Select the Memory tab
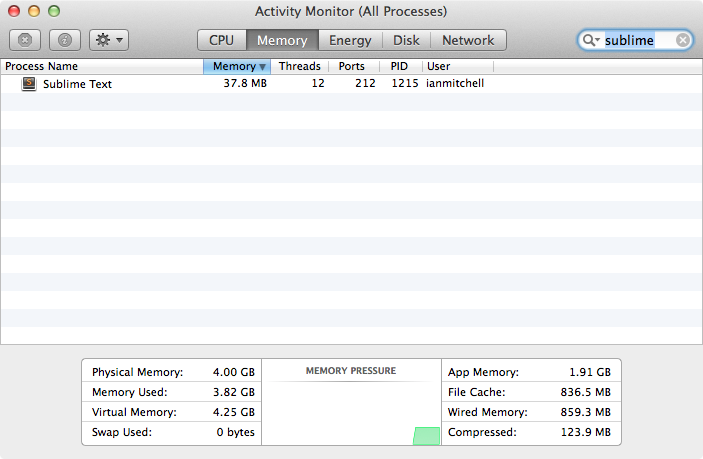 [x=282, y=40]
